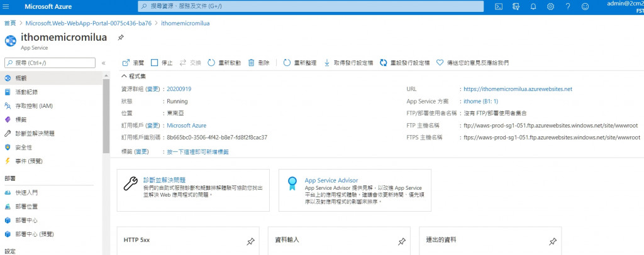Click the Running status value
This screenshot has width=644, height=255.
point(177,101)
